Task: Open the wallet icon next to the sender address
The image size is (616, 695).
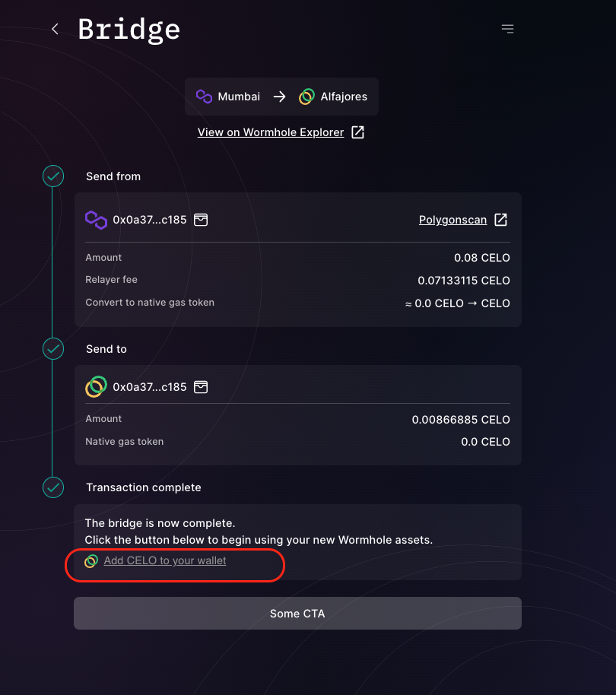Action: (x=201, y=220)
